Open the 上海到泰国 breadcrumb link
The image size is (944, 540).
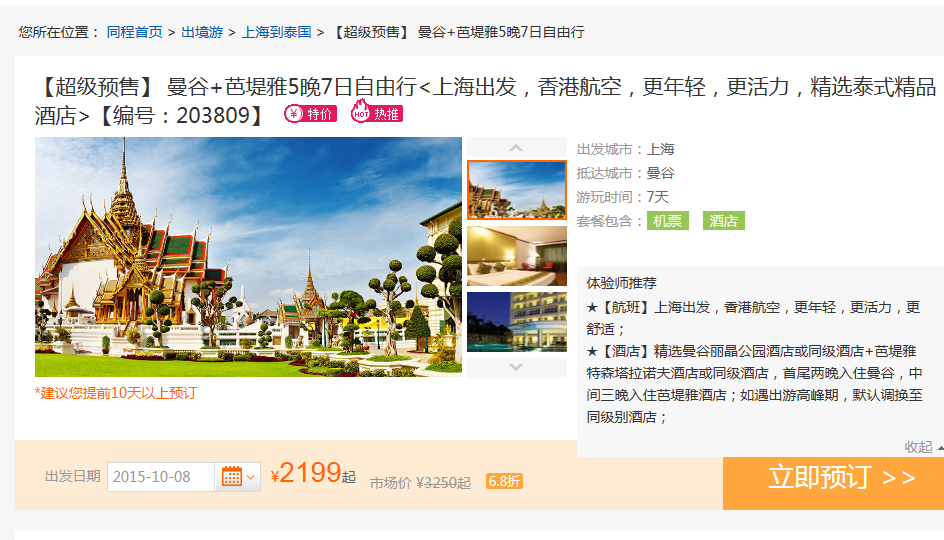[x=276, y=32]
